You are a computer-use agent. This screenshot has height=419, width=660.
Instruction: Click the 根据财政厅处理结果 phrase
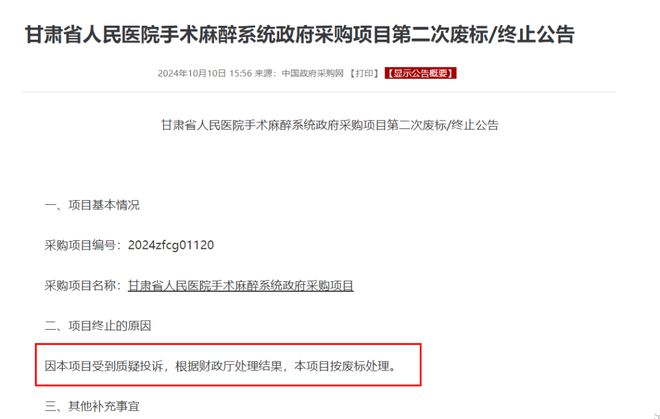pyautogui.click(x=229, y=366)
